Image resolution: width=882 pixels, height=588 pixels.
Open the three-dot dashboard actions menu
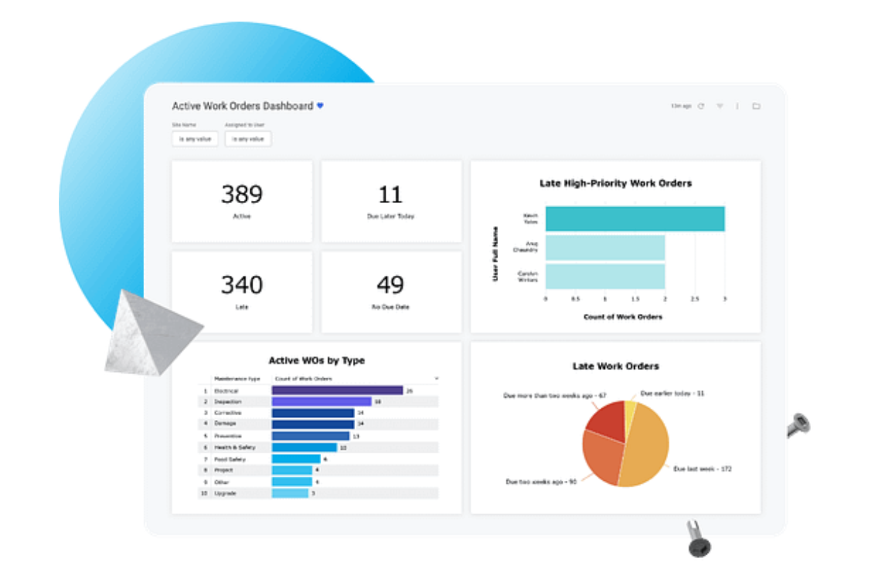click(x=737, y=106)
